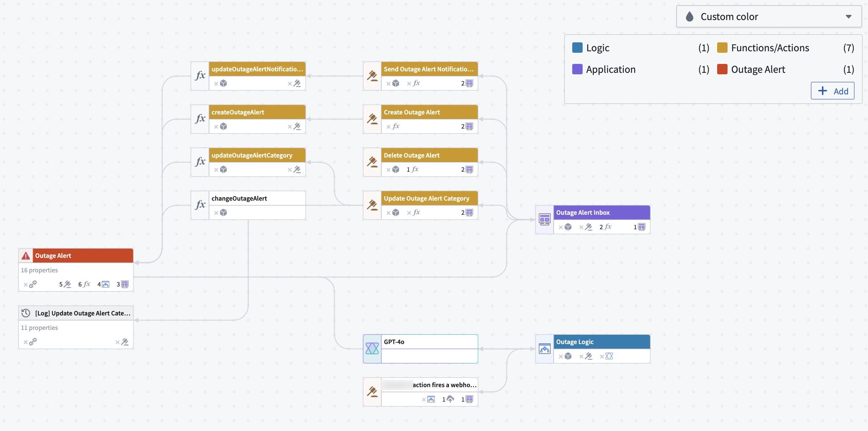The height and width of the screenshot is (431, 868).
Task: Select the fx icon on createOutageAlert node
Action: [x=201, y=119]
